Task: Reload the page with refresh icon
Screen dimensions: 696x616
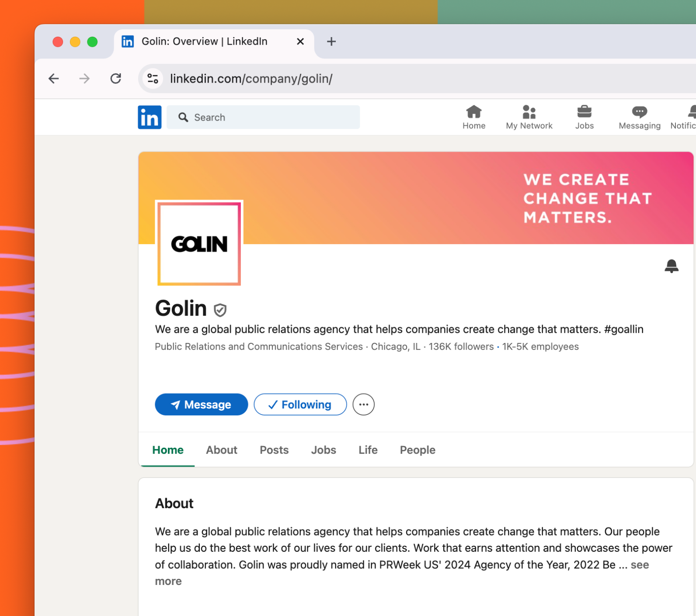Action: [x=115, y=79]
